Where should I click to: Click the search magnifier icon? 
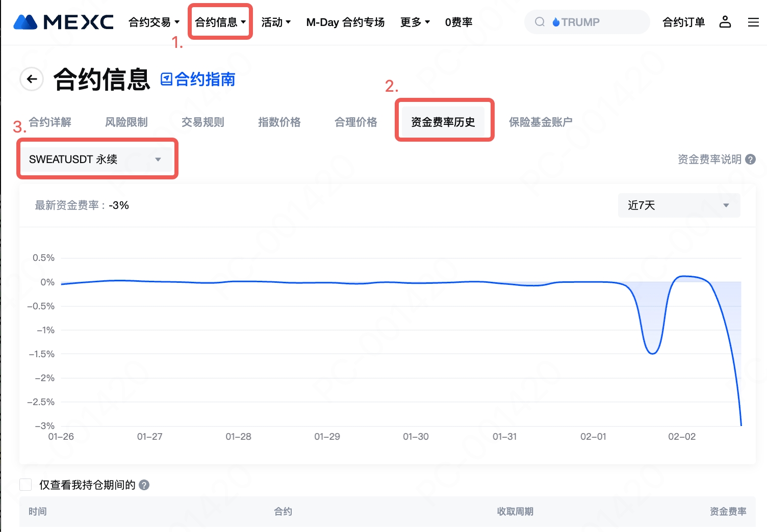pyautogui.click(x=540, y=22)
